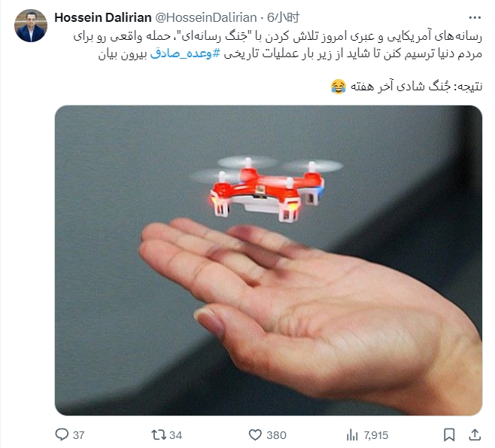495x448 pixels.
Task: Click the reply speech bubble icon
Action: (62, 434)
